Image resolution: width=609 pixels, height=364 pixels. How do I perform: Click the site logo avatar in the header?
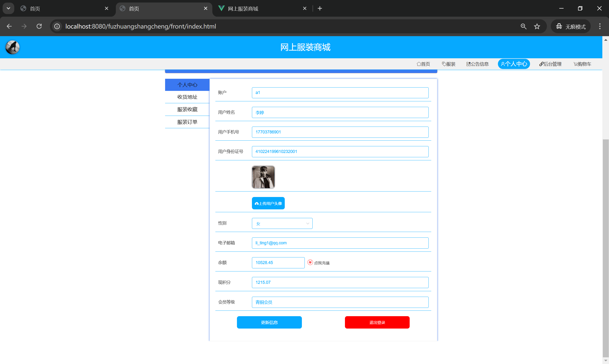[13, 47]
